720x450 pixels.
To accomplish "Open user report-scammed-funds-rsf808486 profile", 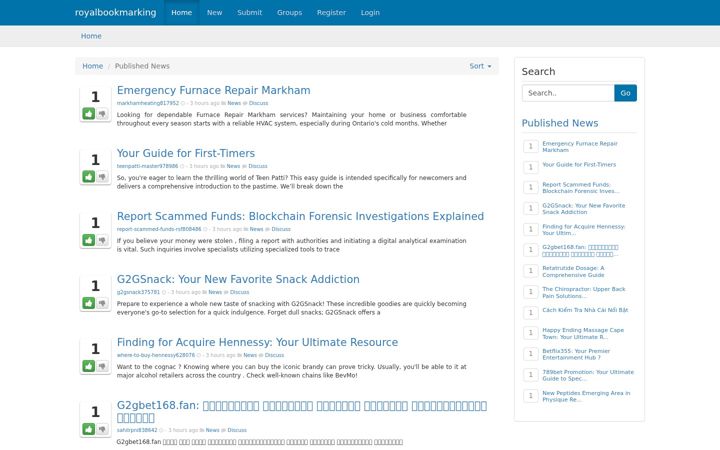I will pos(159,229).
